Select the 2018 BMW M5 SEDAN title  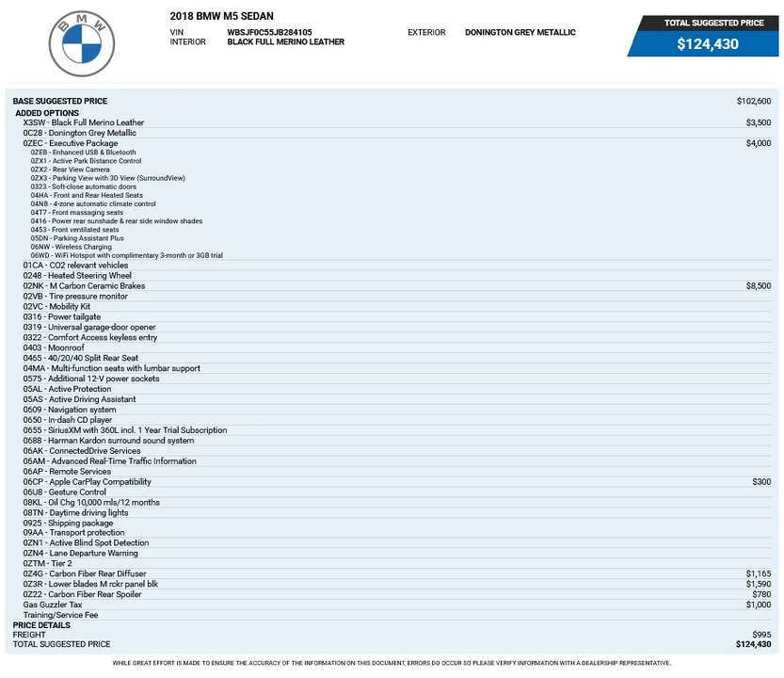pos(221,16)
